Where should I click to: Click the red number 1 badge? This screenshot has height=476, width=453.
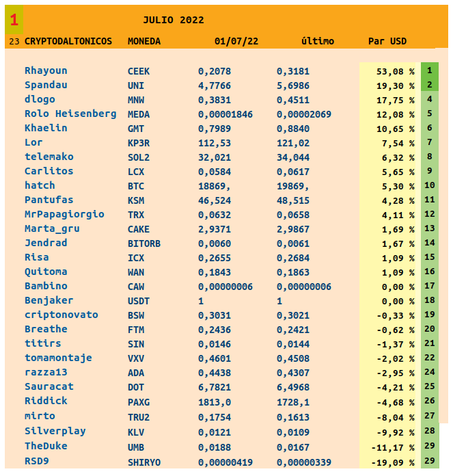coord(14,21)
